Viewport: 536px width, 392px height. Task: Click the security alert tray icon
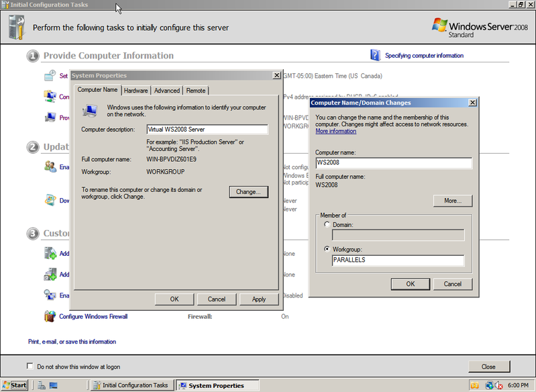pos(474,385)
